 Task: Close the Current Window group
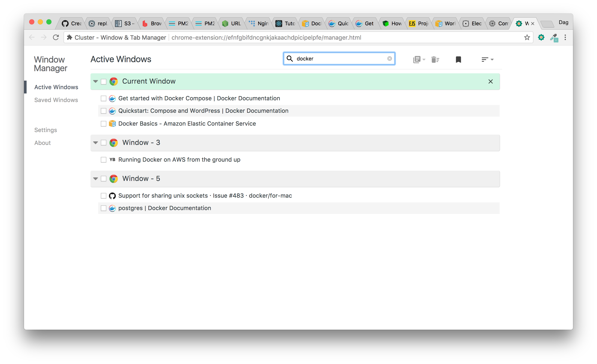[x=490, y=82]
